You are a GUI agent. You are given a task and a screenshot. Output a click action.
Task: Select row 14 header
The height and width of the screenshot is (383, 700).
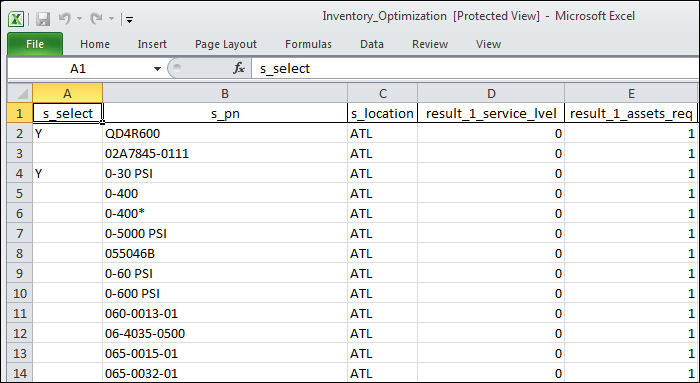[20, 373]
